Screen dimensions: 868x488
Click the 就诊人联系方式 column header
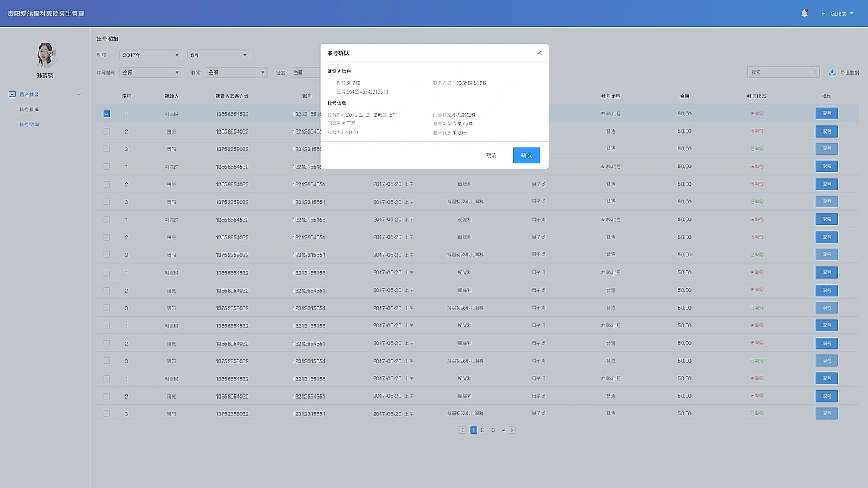232,96
